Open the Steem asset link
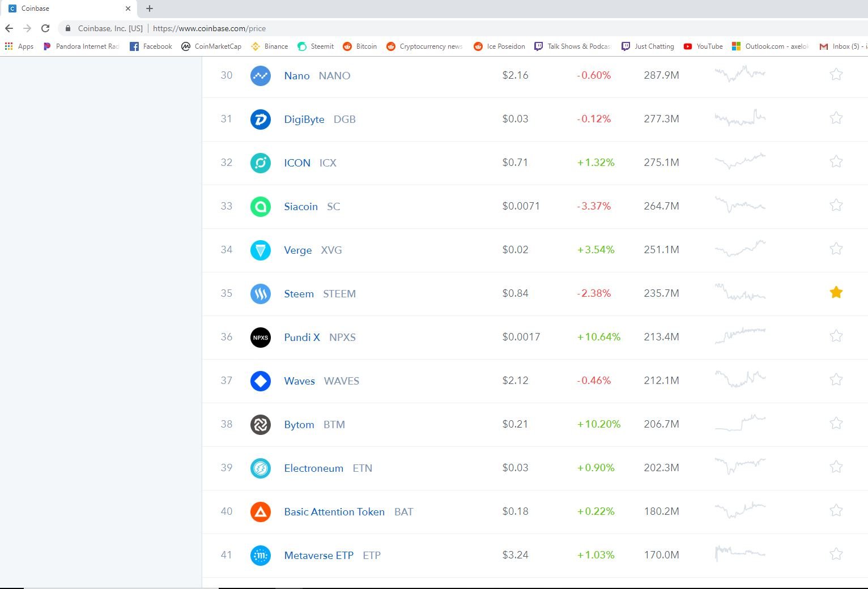 (299, 294)
